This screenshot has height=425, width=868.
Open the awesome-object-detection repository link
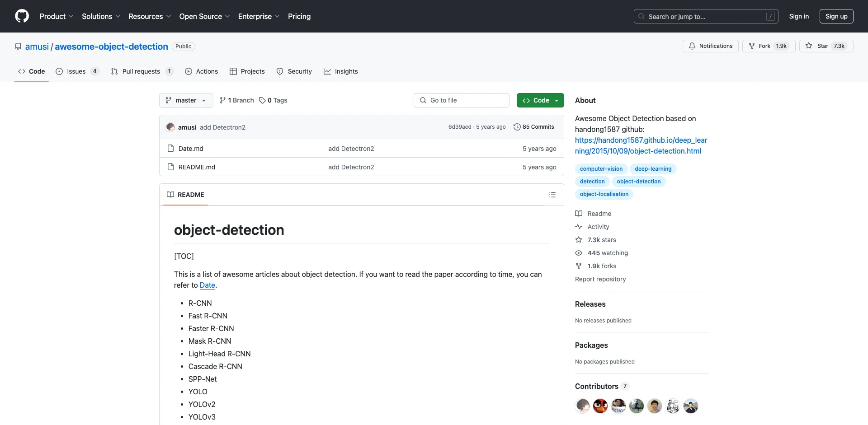(111, 47)
